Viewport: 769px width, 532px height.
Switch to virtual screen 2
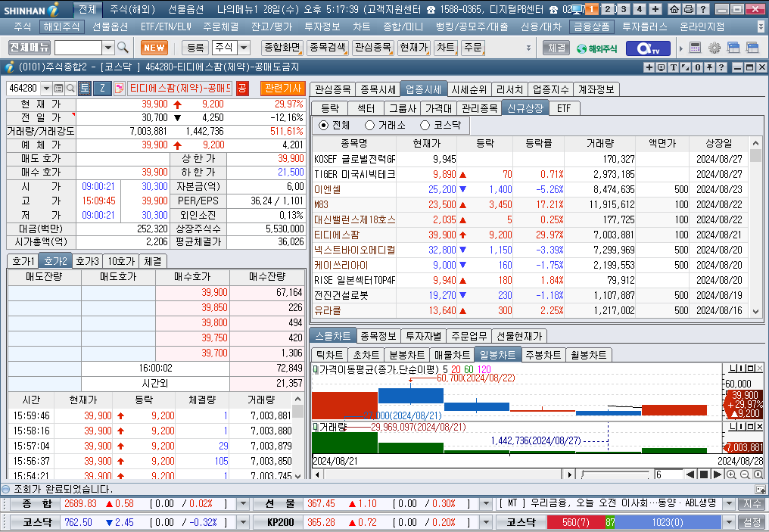608,9
